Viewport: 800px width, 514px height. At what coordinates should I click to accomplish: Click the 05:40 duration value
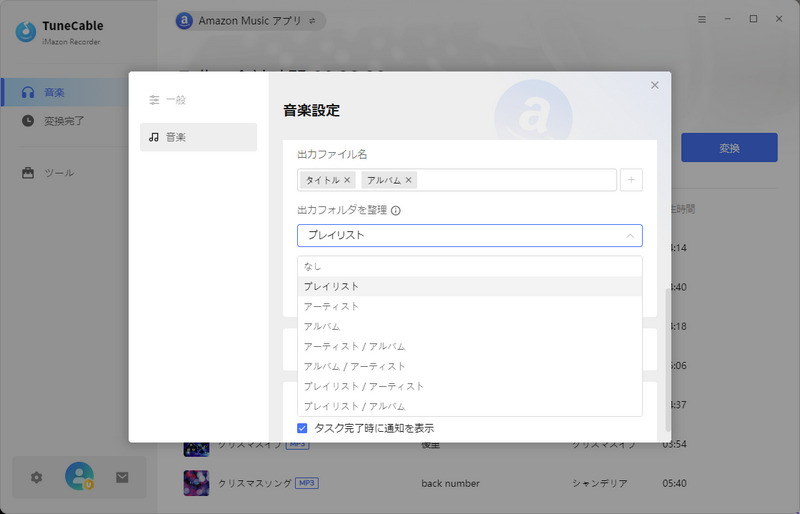pyautogui.click(x=674, y=483)
